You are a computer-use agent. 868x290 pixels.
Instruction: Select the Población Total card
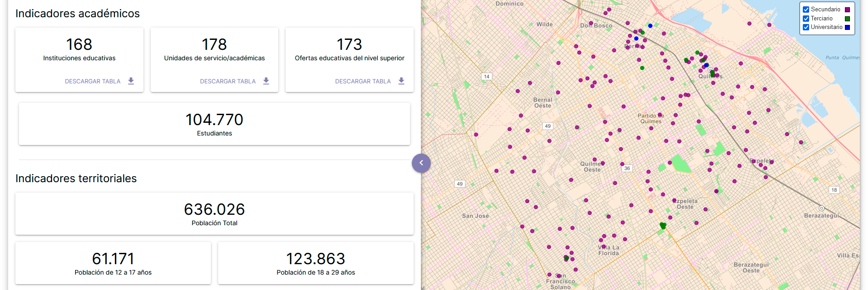(x=214, y=214)
